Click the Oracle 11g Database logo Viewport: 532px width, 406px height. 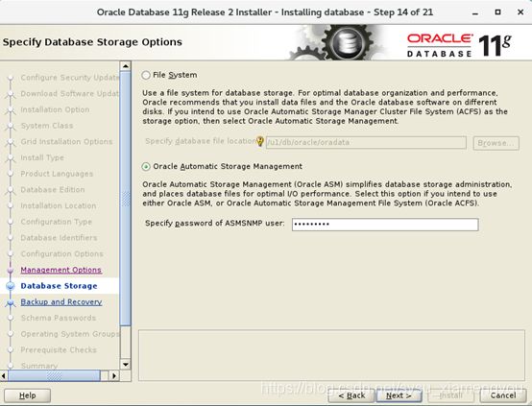click(x=459, y=44)
